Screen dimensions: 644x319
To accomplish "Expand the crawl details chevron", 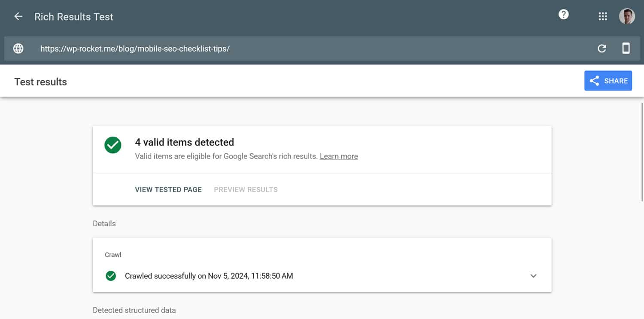I will click(x=533, y=276).
